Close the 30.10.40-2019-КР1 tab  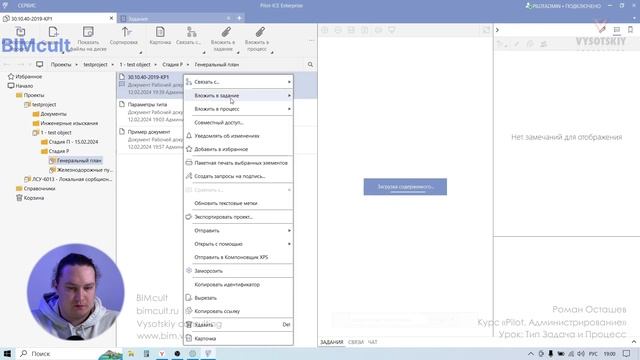(111, 18)
